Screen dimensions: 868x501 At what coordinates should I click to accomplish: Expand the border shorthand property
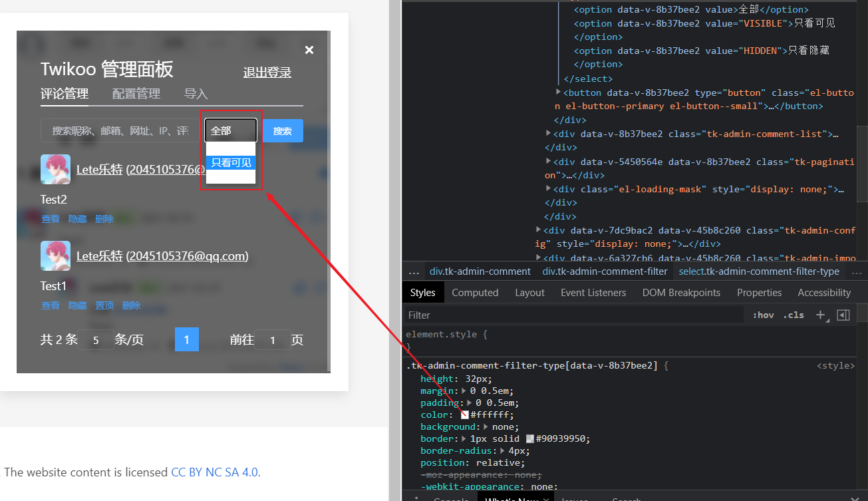coord(464,438)
